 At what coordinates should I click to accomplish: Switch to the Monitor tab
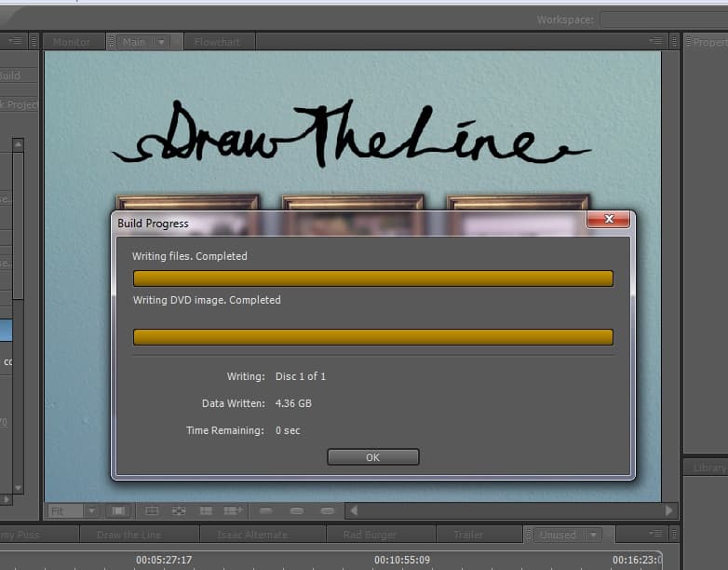click(72, 42)
